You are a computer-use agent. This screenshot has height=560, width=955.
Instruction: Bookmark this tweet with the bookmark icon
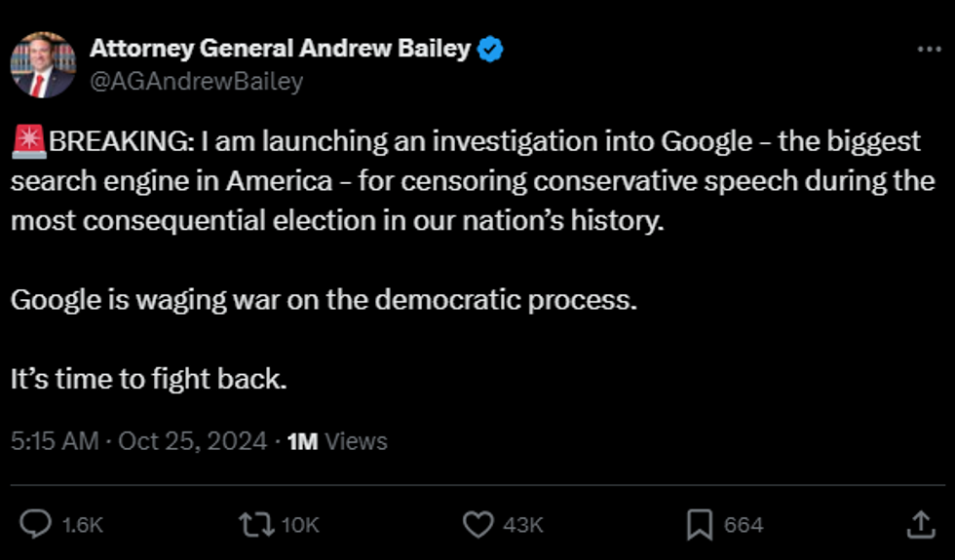(x=699, y=525)
